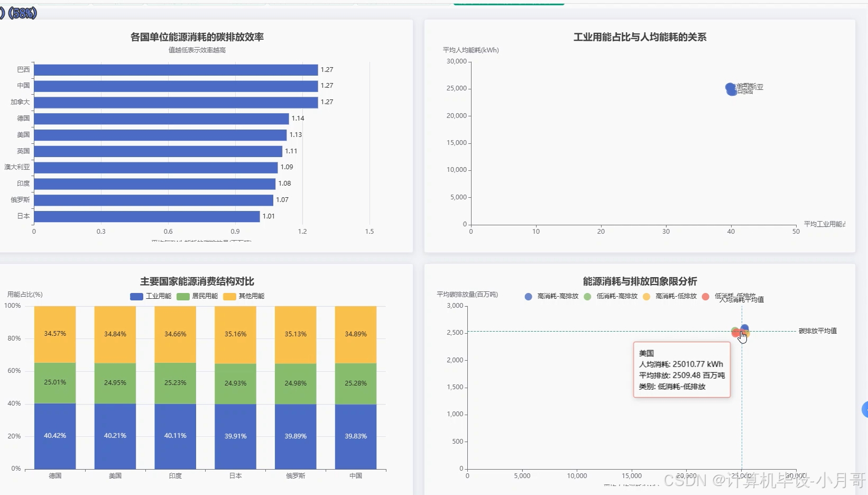The width and height of the screenshot is (868, 495).
Task: Click the 用能占比(%) axis label
Action: click(25, 295)
